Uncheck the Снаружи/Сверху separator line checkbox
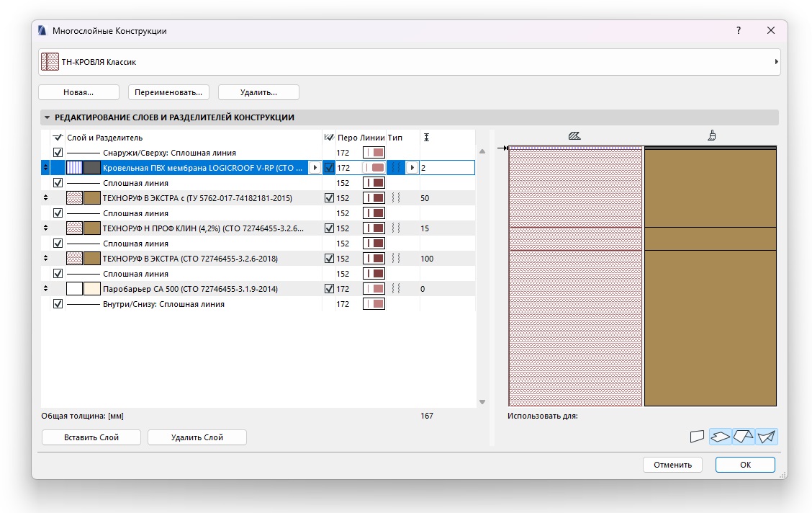Image resolution: width=812 pixels, height=513 pixels. click(x=58, y=153)
